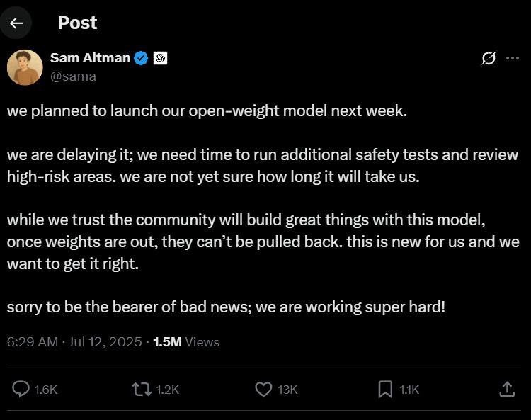Open the OpenAI affiliation badge
This screenshot has width=531, height=420.
(x=160, y=58)
